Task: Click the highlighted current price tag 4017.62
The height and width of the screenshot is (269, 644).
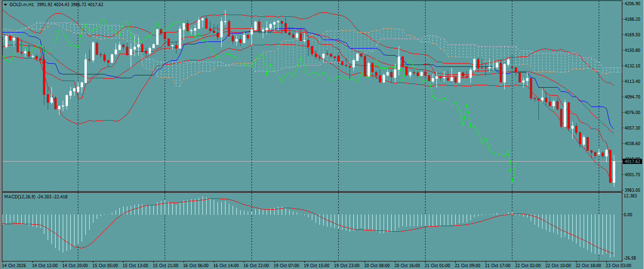Action: (x=632, y=162)
